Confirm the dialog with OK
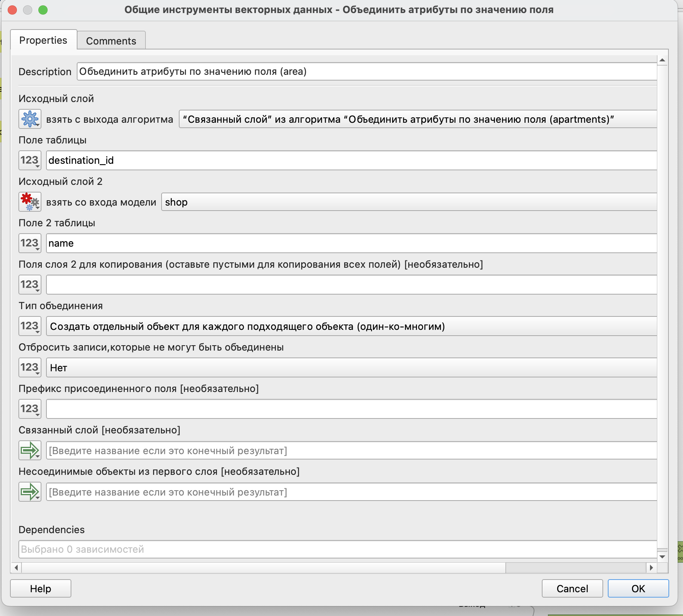Image resolution: width=683 pixels, height=616 pixels. tap(638, 588)
